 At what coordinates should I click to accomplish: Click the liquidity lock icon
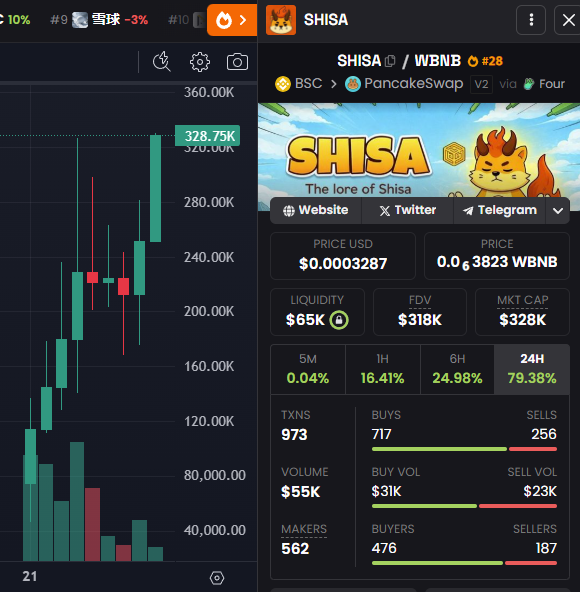coord(339,320)
